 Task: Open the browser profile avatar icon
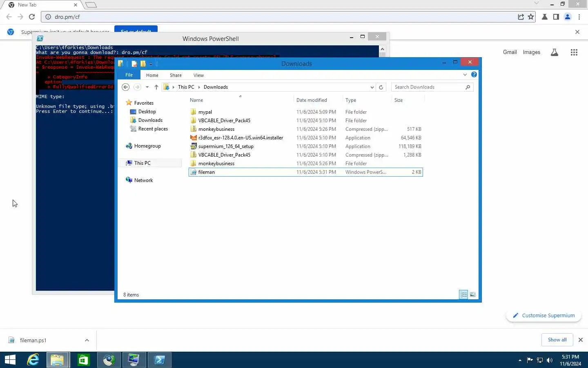coord(568,17)
